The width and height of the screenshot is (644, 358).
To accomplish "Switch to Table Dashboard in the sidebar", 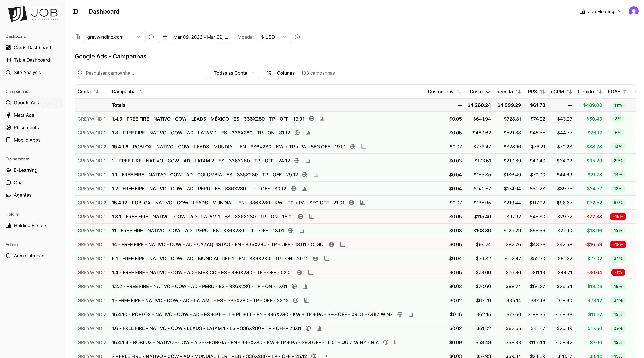I will coord(31,60).
